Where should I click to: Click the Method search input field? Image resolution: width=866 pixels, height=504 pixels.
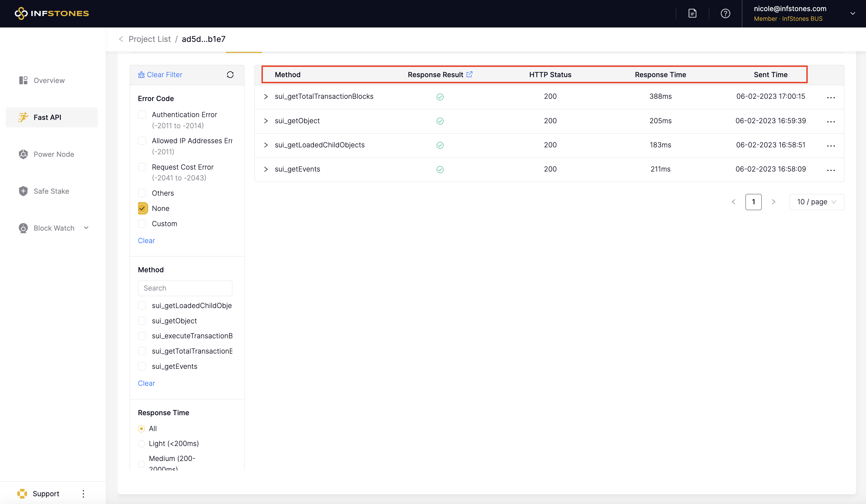click(185, 288)
